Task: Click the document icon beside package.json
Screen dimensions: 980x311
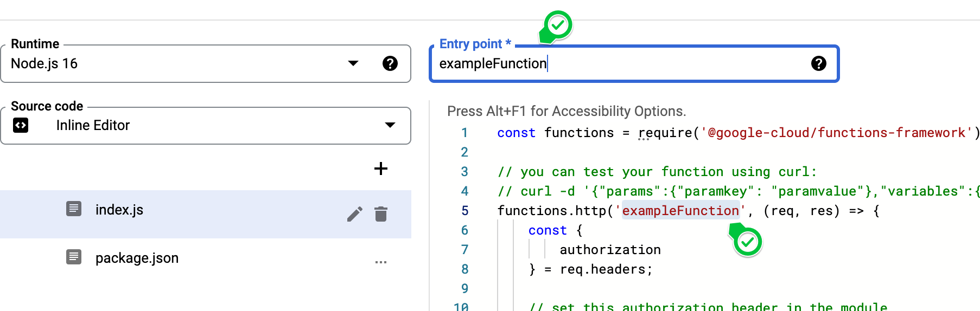Action: click(74, 257)
